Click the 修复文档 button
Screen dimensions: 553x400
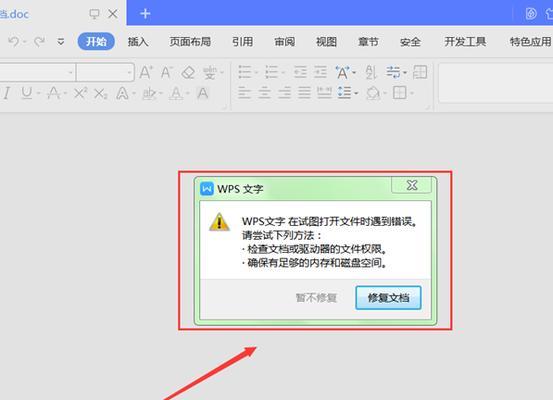[388, 298]
